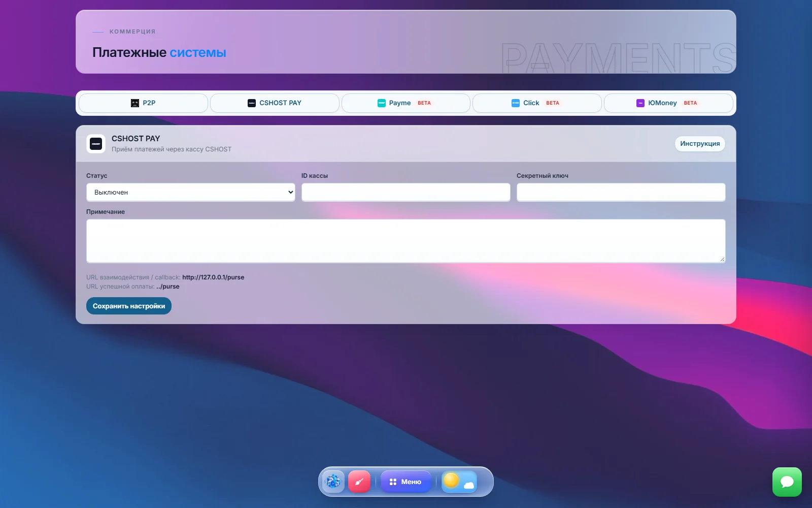The image size is (812, 508).
Task: Expand the Статус dropdown showing Выключен
Action: coord(191,193)
